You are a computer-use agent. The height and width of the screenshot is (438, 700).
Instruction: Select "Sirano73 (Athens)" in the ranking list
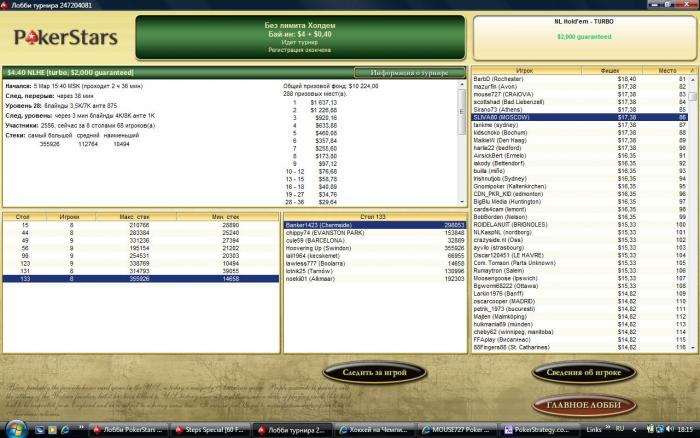[x=580, y=109]
